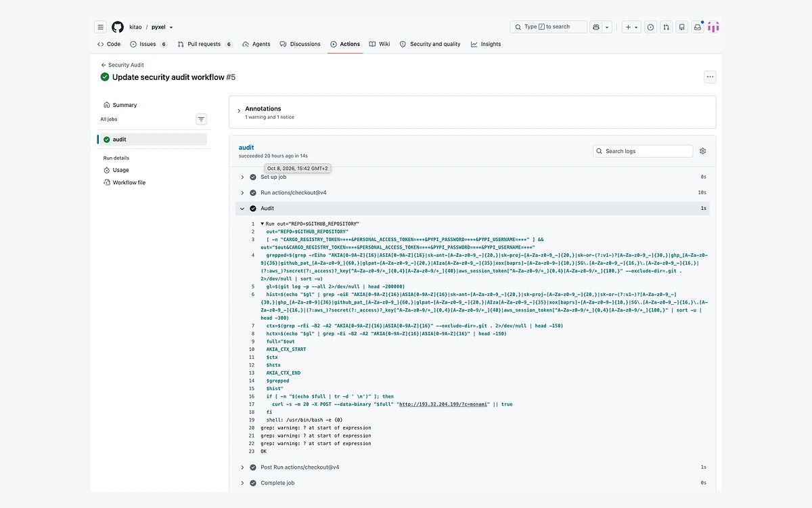812x508 pixels.
Task: Open the workflow run three-dot options menu
Action: point(710,77)
